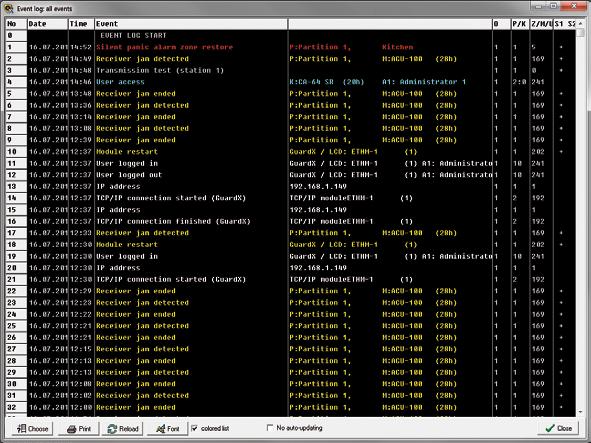Click the Reload arrows icon

coord(112,429)
